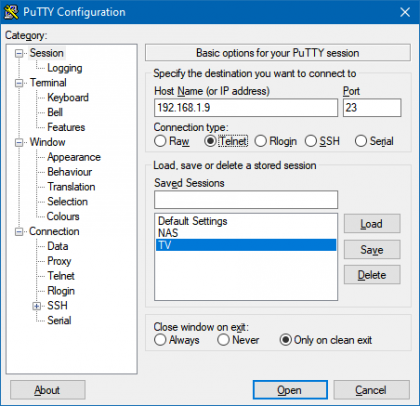Viewport: 420px width, 406px height.
Task: Open the Proxy settings category
Action: click(x=59, y=261)
